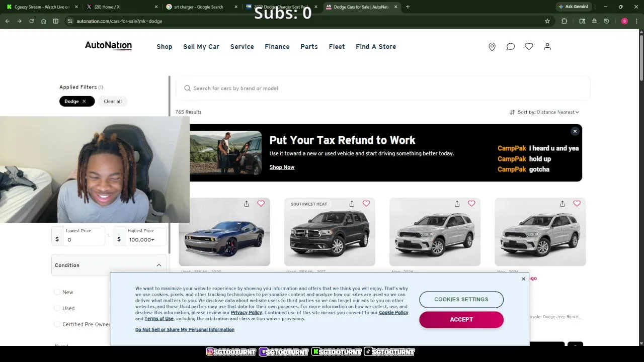Viewport: 644px width, 362px height.
Task: Share the Southwest Heat Durango listing
Action: pyautogui.click(x=352, y=204)
